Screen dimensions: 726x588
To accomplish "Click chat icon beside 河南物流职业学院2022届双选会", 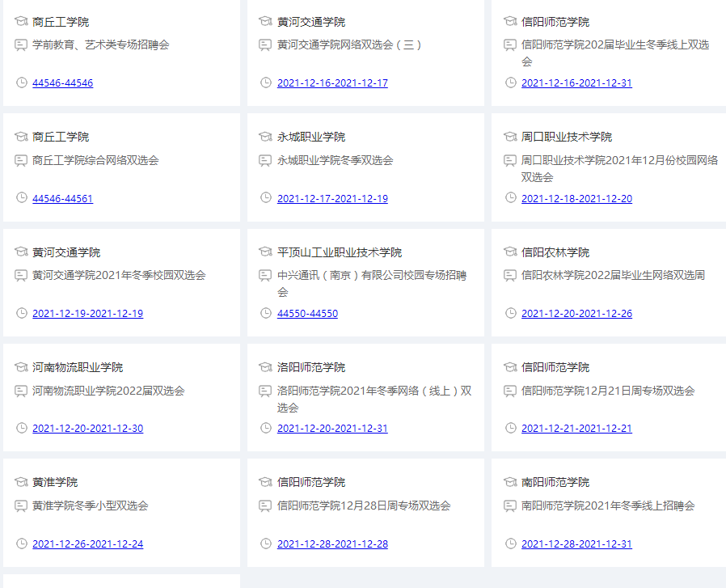I will pyautogui.click(x=21, y=391).
